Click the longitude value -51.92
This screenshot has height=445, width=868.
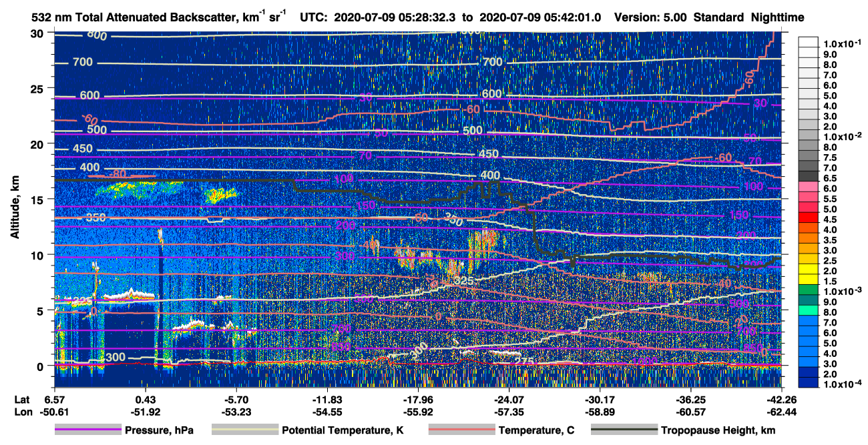click(x=145, y=412)
